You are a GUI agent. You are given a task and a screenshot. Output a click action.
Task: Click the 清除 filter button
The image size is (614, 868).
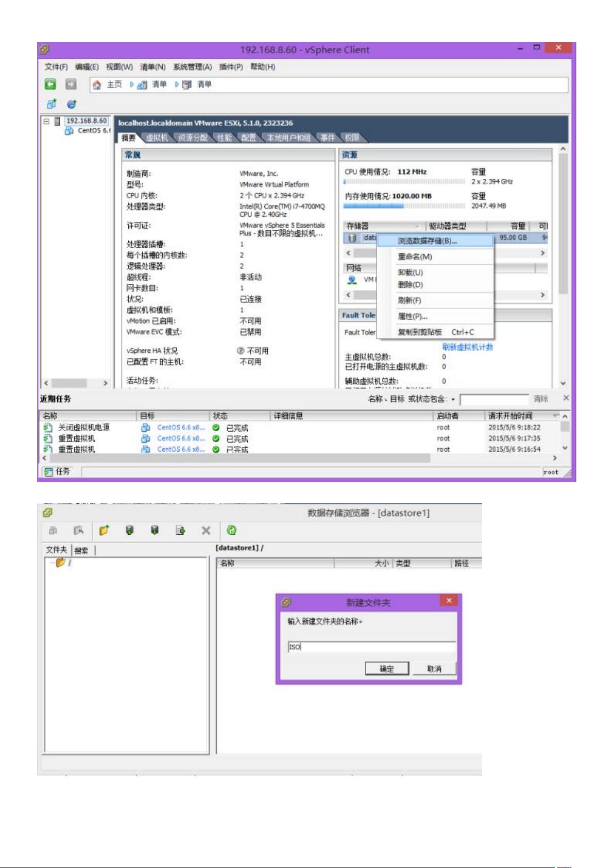541,399
